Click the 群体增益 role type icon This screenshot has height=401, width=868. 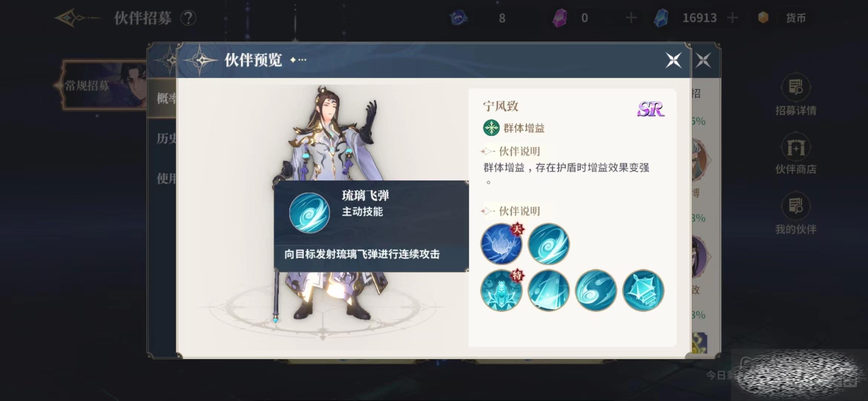pyautogui.click(x=491, y=128)
